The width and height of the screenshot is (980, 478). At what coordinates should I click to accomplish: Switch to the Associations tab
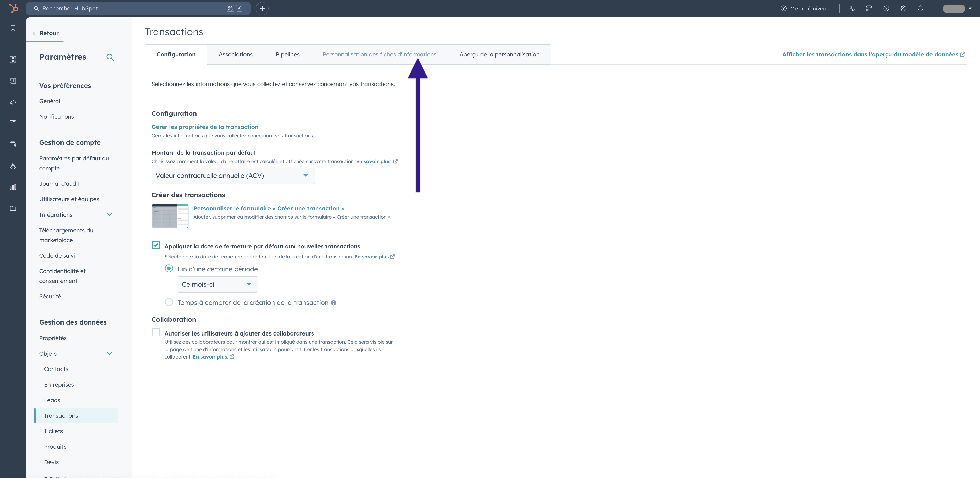[236, 54]
